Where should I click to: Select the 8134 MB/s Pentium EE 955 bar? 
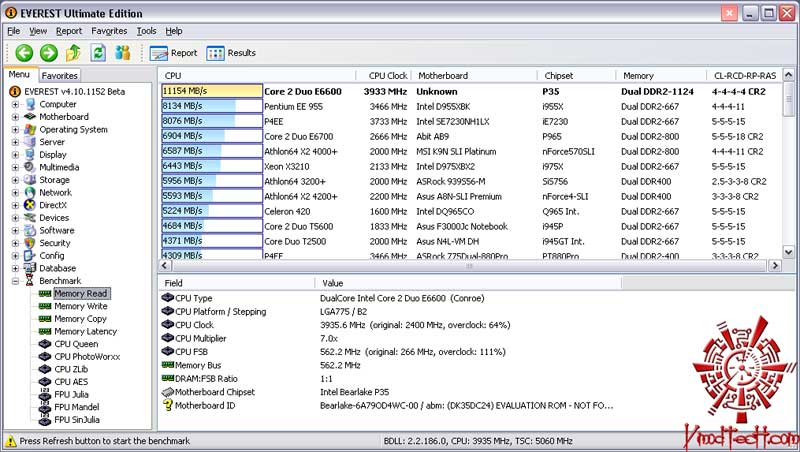212,106
